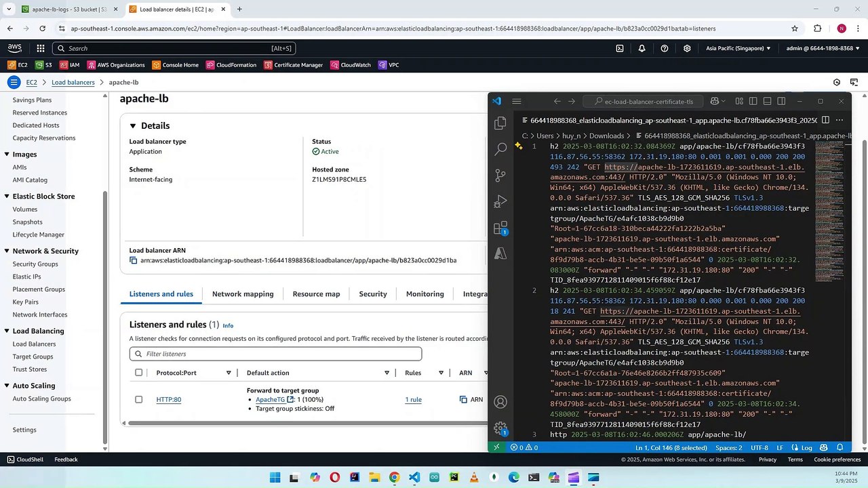Open the Info link beside Listeners and rules
The height and width of the screenshot is (488, 868).
(228, 326)
